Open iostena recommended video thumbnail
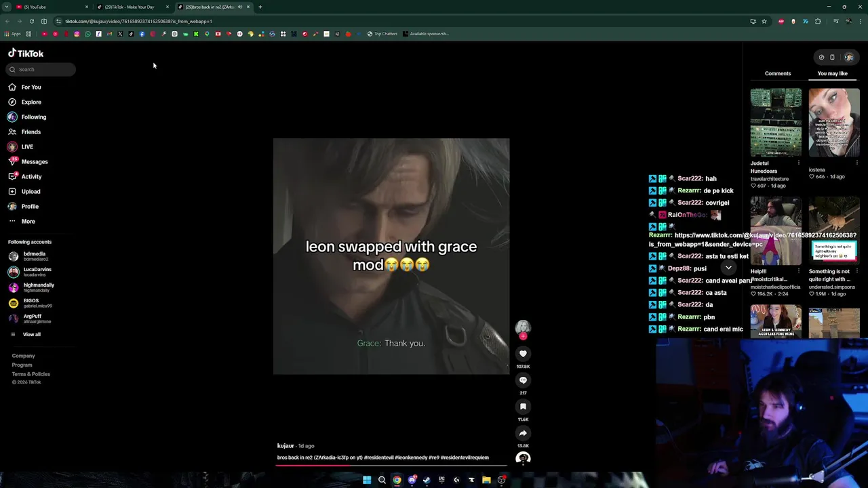Image resolution: width=868 pixels, height=488 pixels. tap(834, 123)
